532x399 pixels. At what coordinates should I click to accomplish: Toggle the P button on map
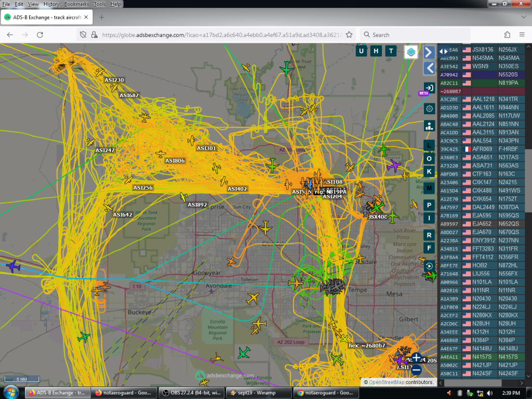click(429, 205)
